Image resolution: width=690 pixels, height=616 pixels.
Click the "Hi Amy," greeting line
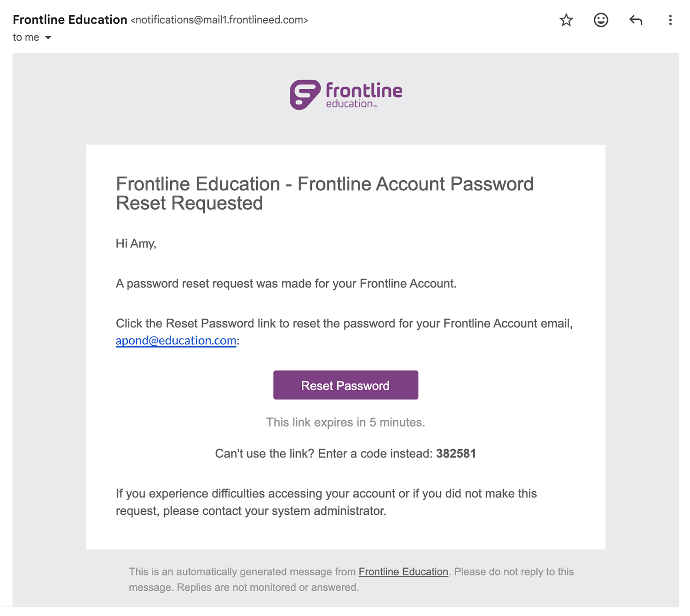(136, 244)
